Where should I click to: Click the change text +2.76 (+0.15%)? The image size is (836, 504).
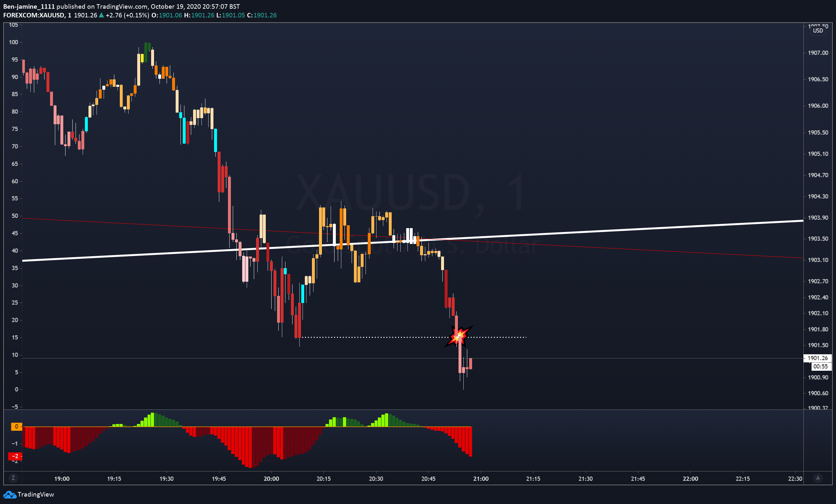coord(127,15)
